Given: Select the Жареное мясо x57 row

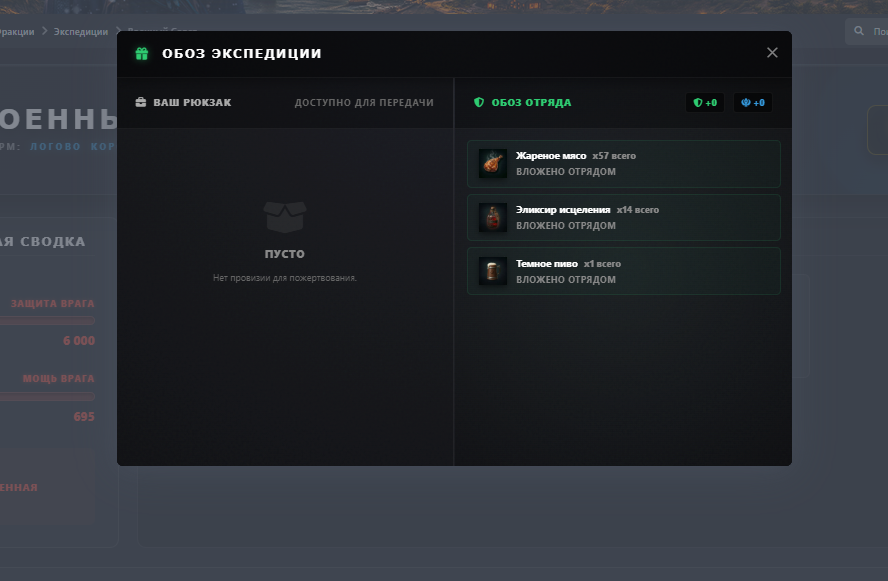Looking at the screenshot, I should pos(624,164).
